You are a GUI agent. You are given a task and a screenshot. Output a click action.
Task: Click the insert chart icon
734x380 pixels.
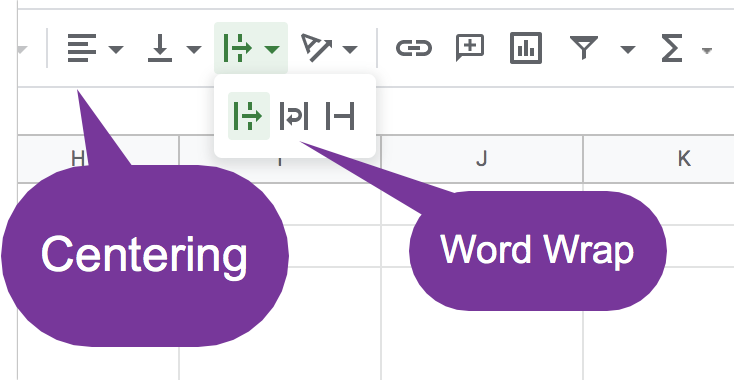pos(526,48)
